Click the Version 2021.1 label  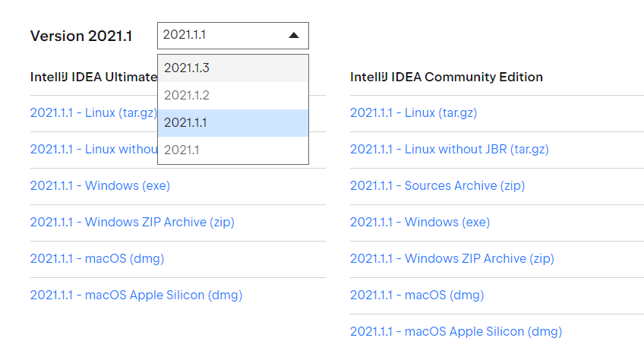point(80,36)
